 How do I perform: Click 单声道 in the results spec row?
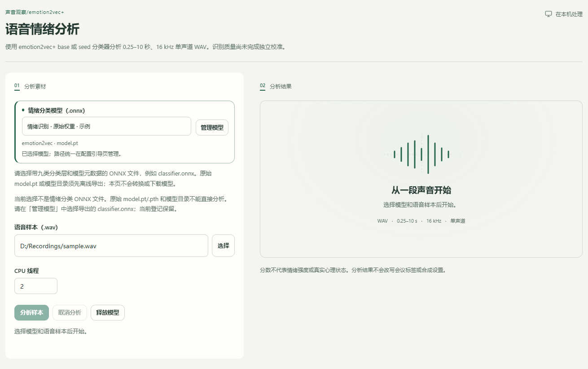coord(458,221)
